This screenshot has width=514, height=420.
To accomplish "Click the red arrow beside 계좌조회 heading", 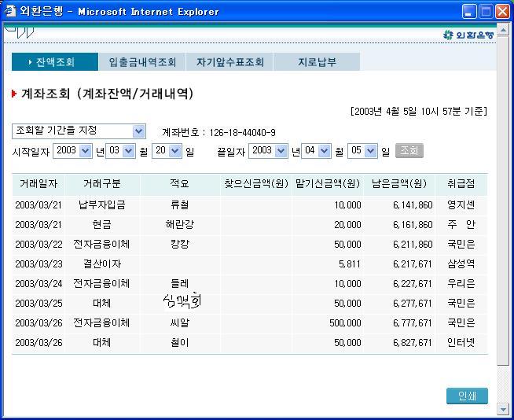I will point(14,94).
